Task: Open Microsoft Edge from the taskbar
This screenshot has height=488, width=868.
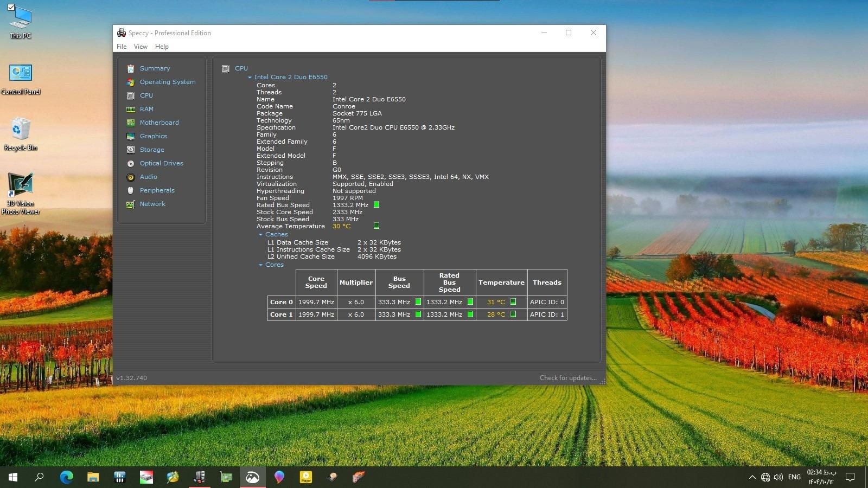Action: click(66, 477)
